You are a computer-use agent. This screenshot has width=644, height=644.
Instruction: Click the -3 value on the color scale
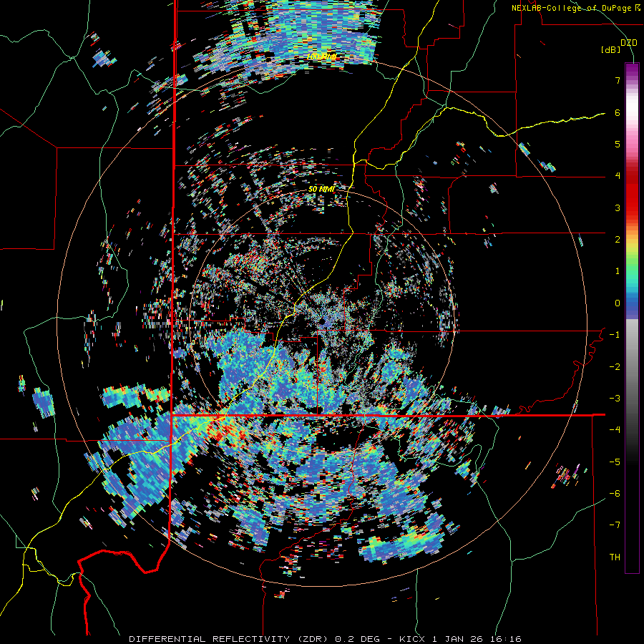(x=615, y=398)
